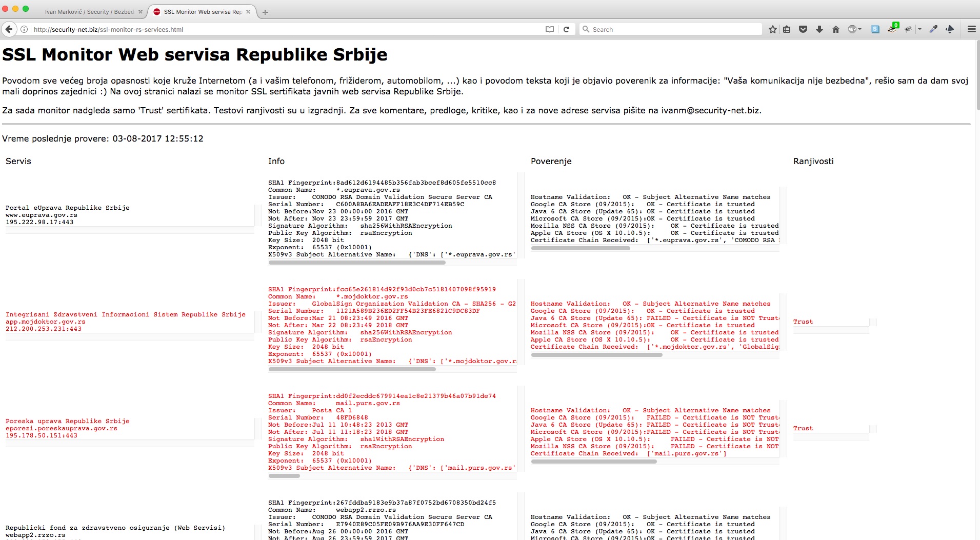Save page to Pocket

(803, 29)
